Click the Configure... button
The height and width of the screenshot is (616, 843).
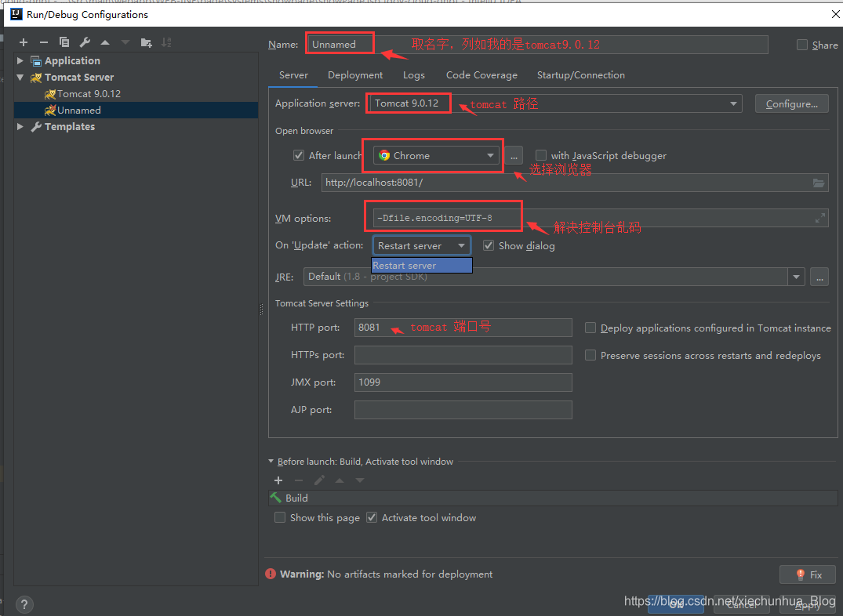792,103
